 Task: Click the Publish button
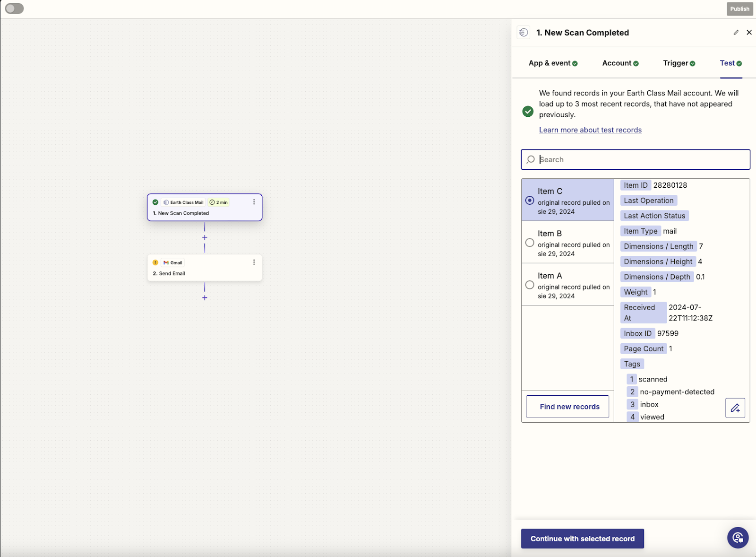click(x=739, y=9)
